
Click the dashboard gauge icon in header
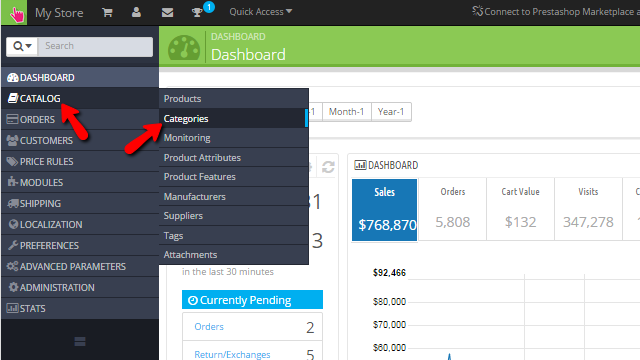tap(184, 48)
